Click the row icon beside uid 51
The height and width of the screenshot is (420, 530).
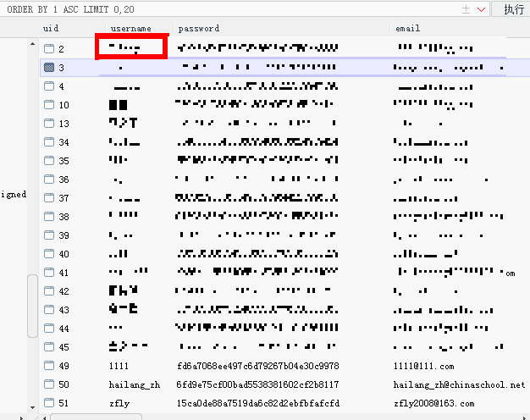point(49,403)
